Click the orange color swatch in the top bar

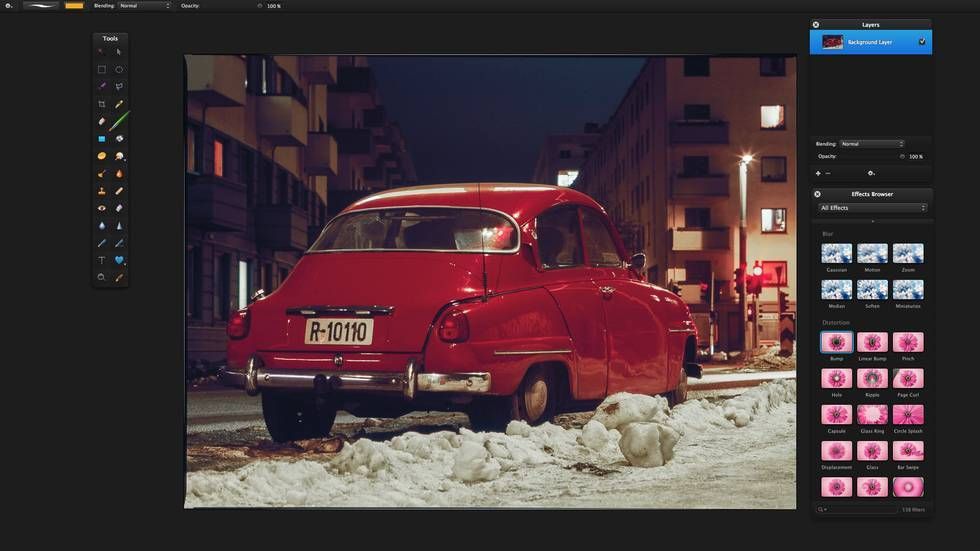point(74,6)
